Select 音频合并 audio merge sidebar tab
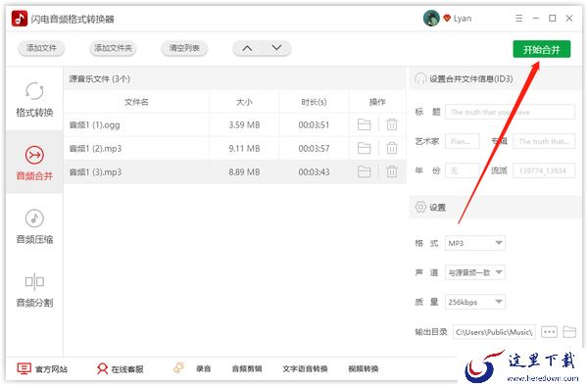 (x=34, y=163)
